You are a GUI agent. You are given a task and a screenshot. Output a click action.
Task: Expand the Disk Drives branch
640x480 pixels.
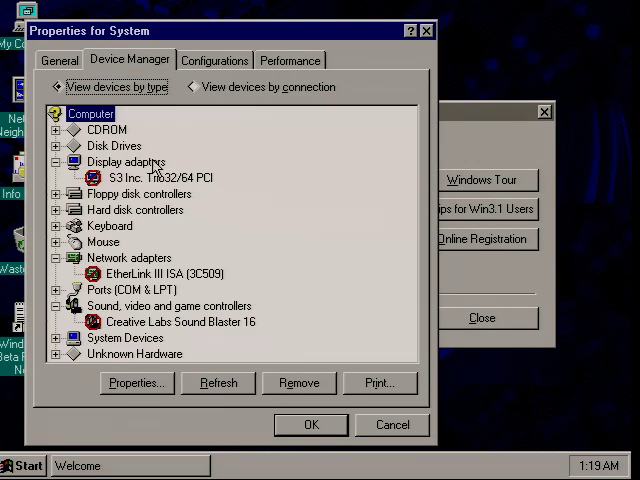click(x=56, y=146)
